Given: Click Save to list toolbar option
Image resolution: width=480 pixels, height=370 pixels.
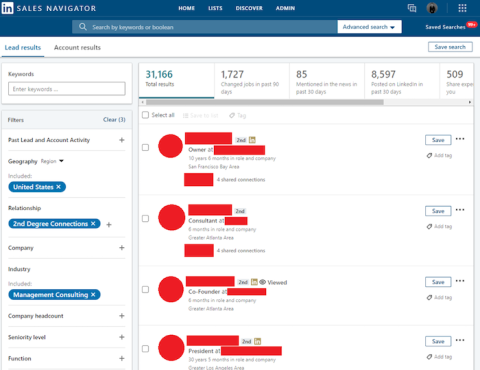Looking at the screenshot, I should (201, 115).
